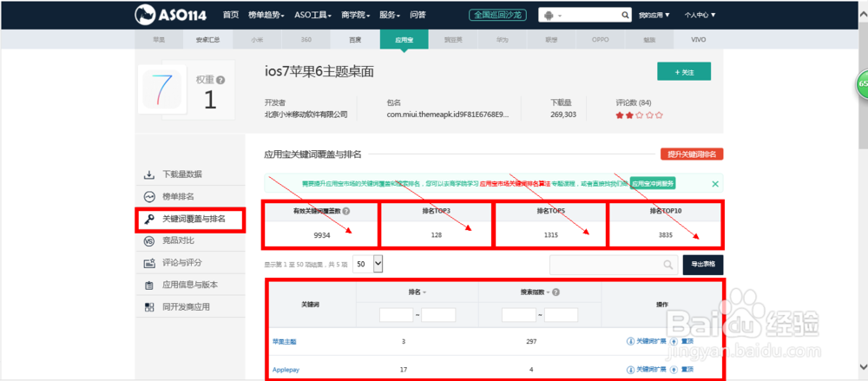Expand the 服务 menu
Image resolution: width=868 pixels, height=381 pixels.
(x=390, y=15)
